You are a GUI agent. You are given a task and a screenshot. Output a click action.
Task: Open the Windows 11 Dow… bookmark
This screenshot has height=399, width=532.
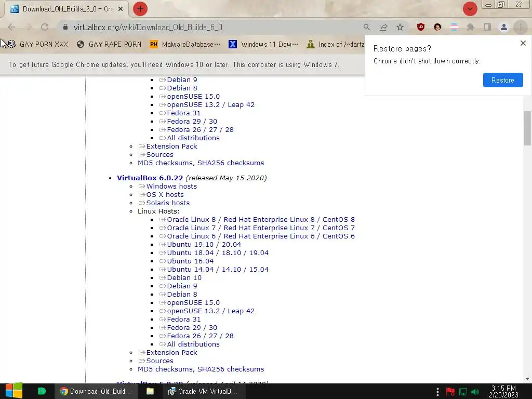[x=263, y=44]
